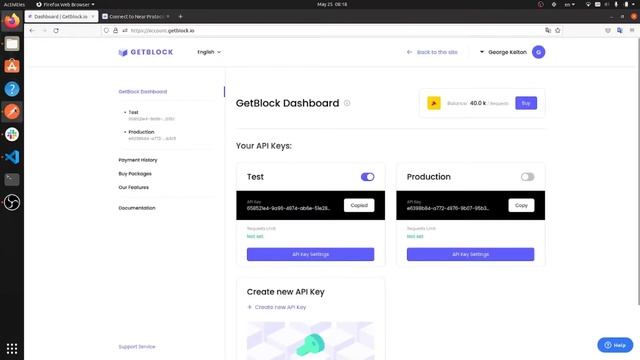Open the English language dropdown

pyautogui.click(x=209, y=52)
